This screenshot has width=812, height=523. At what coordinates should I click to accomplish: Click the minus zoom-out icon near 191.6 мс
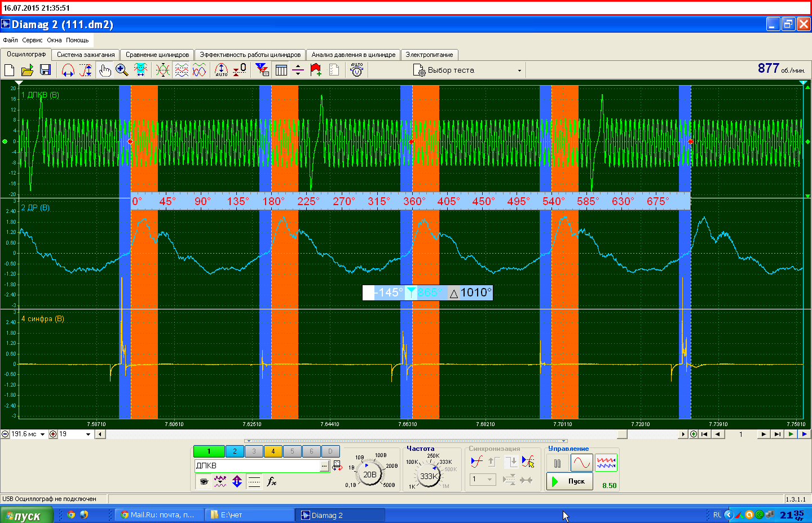(5, 434)
